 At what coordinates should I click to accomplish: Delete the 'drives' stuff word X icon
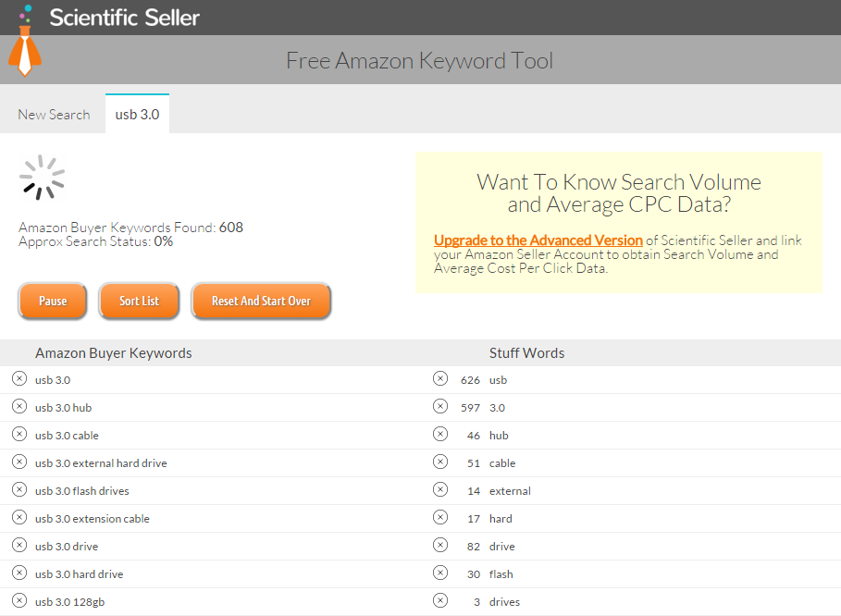(x=440, y=600)
